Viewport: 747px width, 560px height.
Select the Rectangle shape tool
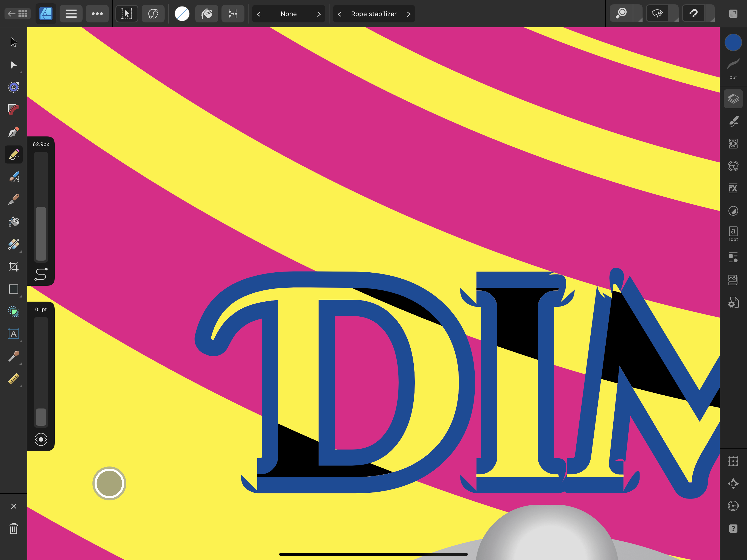click(13, 289)
